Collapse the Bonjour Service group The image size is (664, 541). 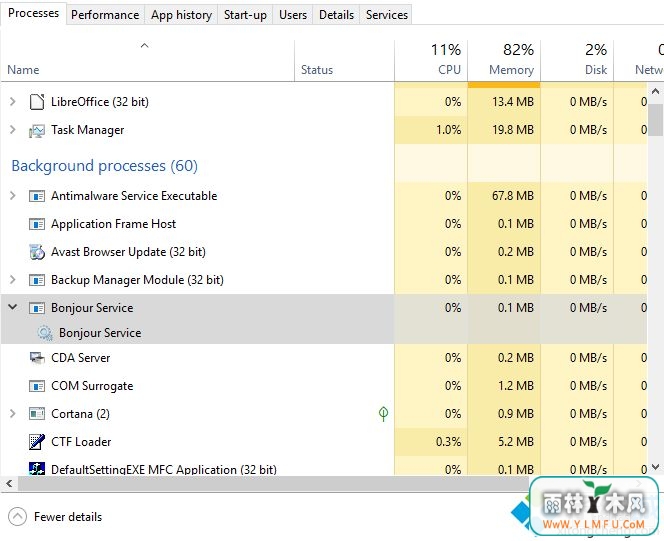(x=13, y=307)
